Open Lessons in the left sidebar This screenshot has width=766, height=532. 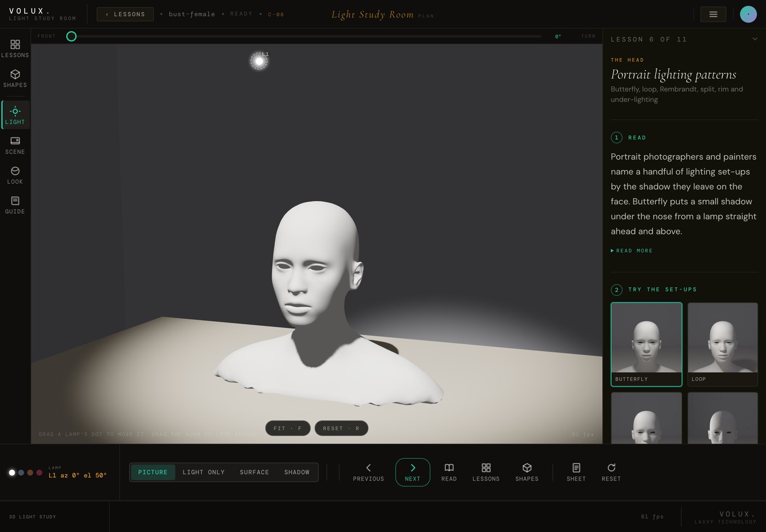click(x=15, y=48)
